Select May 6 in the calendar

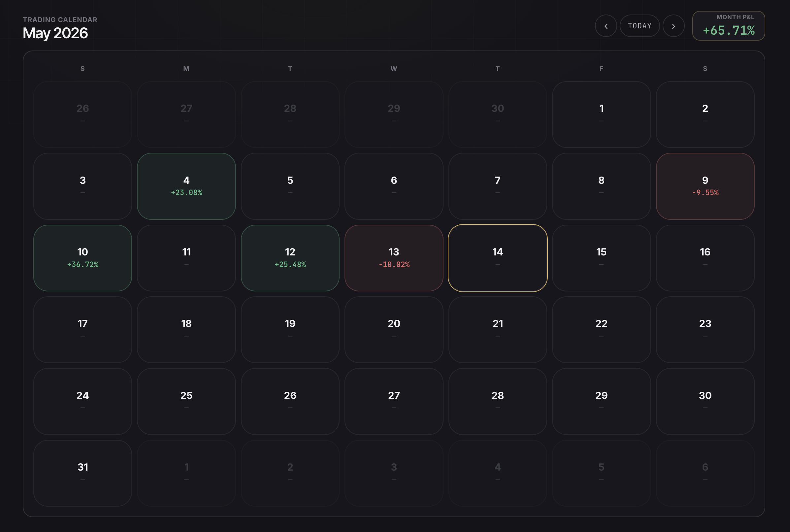[394, 186]
